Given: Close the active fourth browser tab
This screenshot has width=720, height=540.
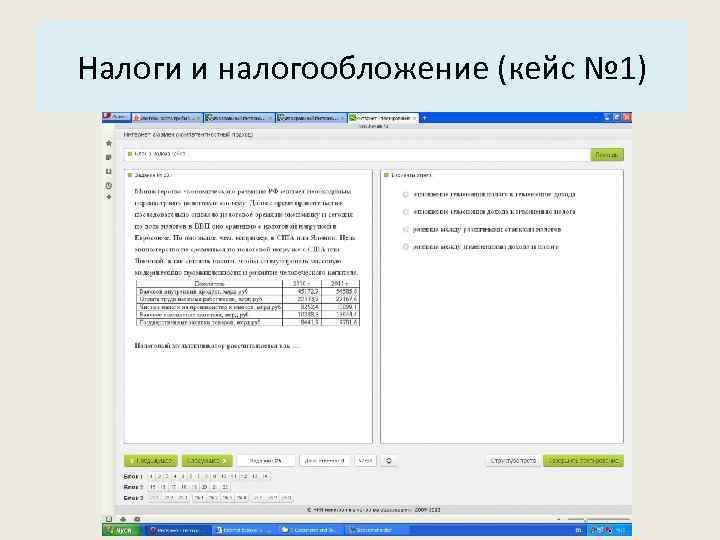Looking at the screenshot, I should pos(414,118).
